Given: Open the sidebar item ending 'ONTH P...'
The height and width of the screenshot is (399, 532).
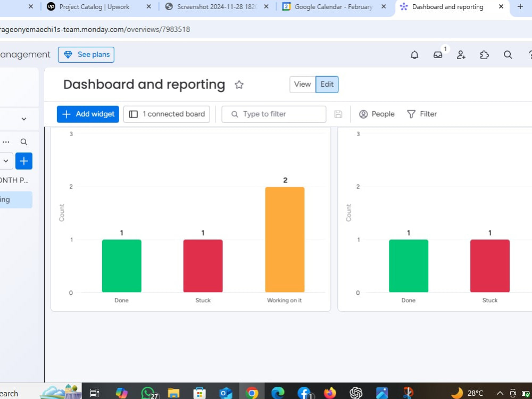Looking at the screenshot, I should 14,180.
